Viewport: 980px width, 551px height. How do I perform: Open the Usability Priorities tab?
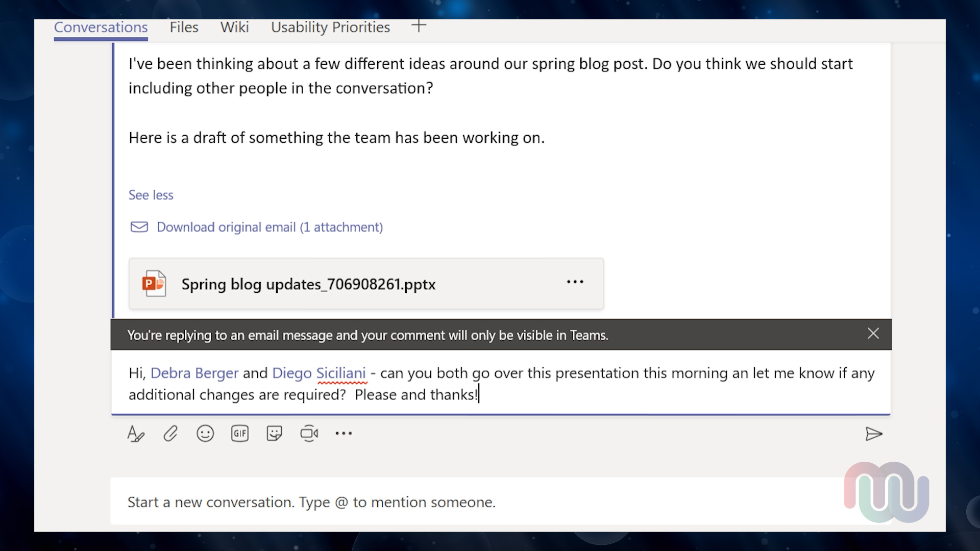pos(330,27)
